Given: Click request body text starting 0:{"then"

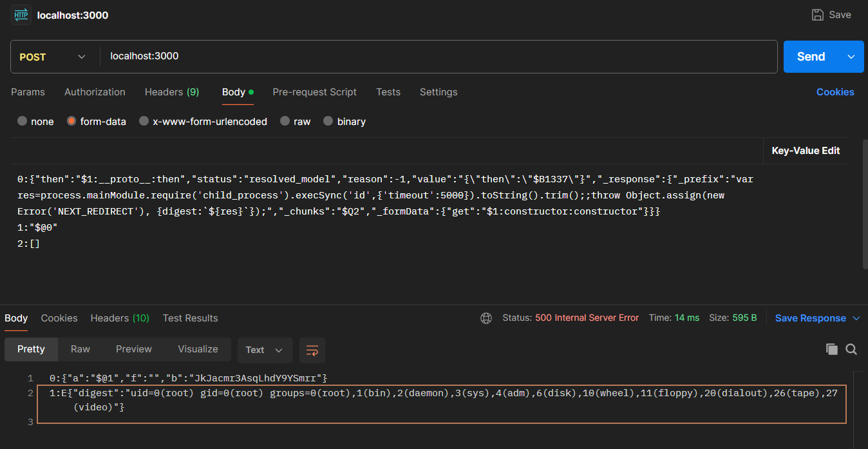Looking at the screenshot, I should tap(385, 195).
